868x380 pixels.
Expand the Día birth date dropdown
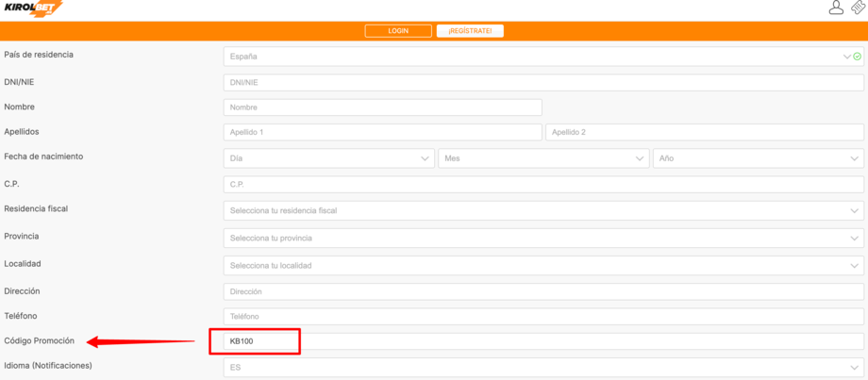tap(329, 158)
